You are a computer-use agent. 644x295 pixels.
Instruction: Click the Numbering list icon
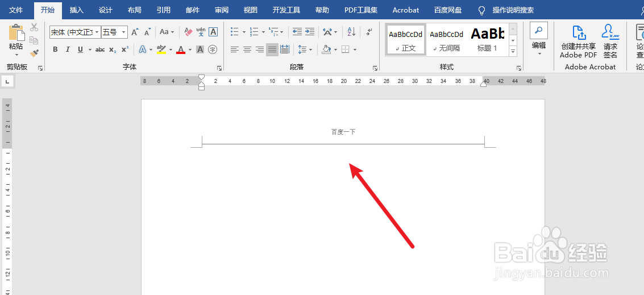coord(254,32)
